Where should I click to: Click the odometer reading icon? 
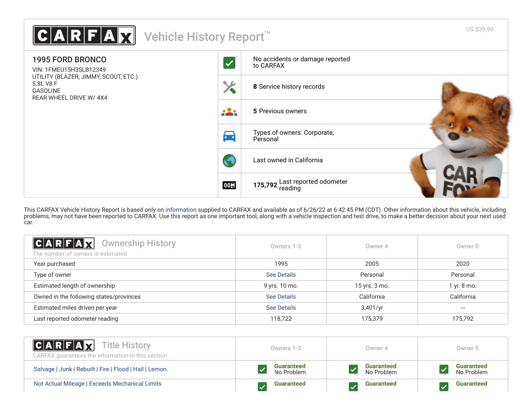[x=230, y=185]
